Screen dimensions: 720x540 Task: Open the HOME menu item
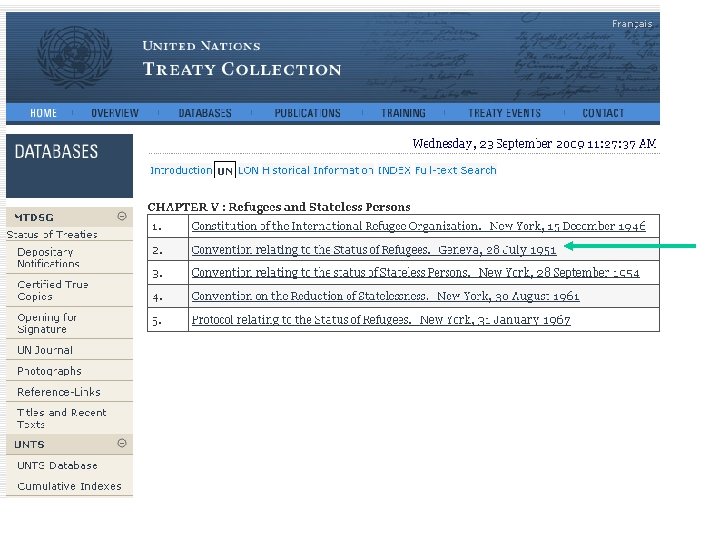click(43, 113)
